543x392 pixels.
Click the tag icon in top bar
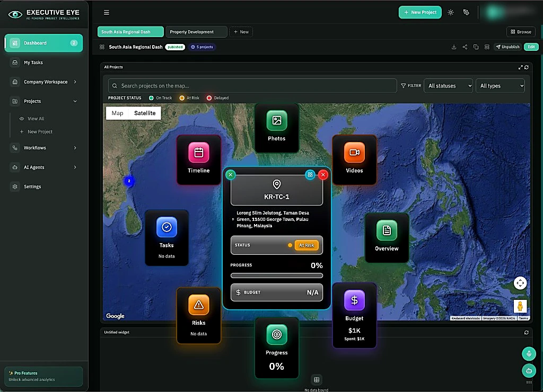[x=466, y=13]
